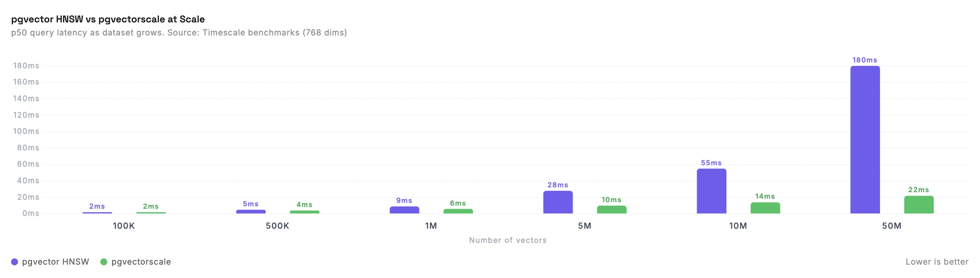Click the 10M x-axis category label
The height and width of the screenshot is (278, 980).
[x=738, y=226]
